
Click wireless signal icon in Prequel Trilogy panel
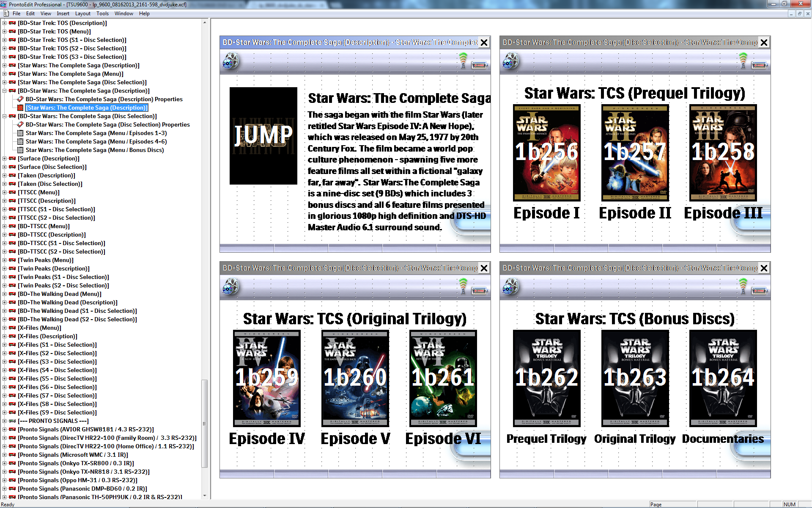(x=743, y=60)
